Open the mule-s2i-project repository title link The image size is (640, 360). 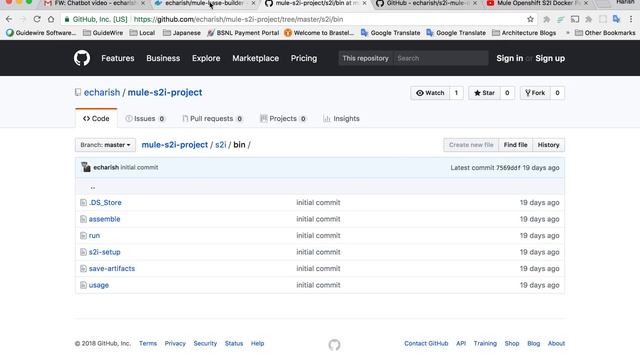[165, 92]
